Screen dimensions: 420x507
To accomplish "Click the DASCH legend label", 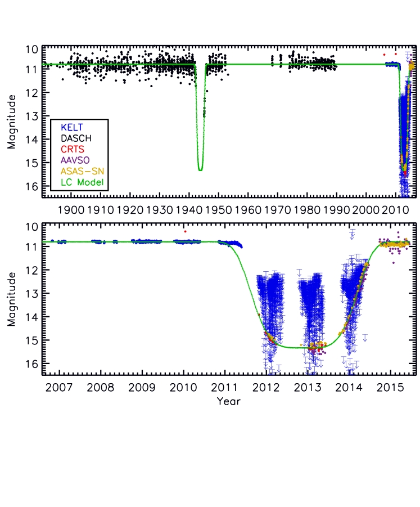I will [x=76, y=138].
